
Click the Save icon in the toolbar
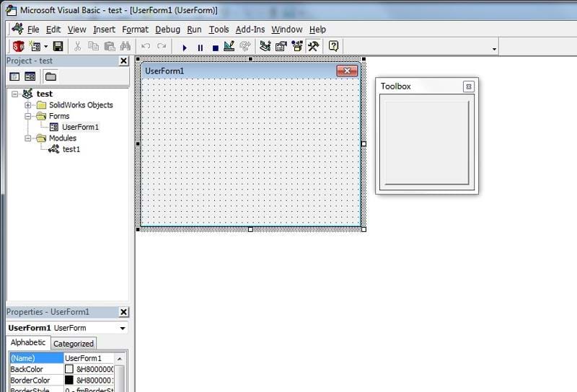(x=58, y=47)
